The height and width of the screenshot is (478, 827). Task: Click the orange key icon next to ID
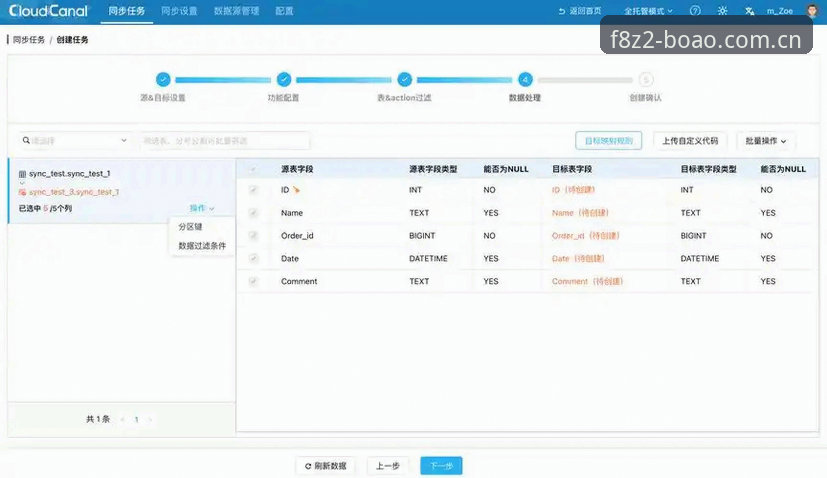[x=296, y=190]
